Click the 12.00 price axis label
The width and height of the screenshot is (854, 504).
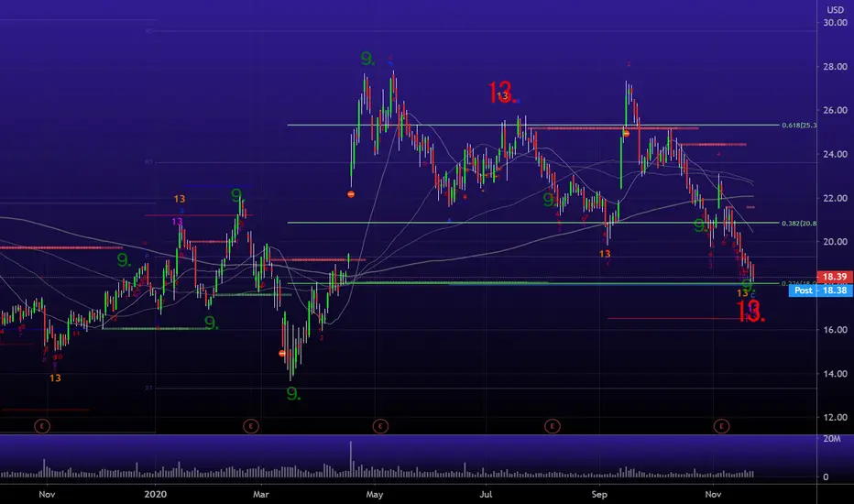point(835,417)
